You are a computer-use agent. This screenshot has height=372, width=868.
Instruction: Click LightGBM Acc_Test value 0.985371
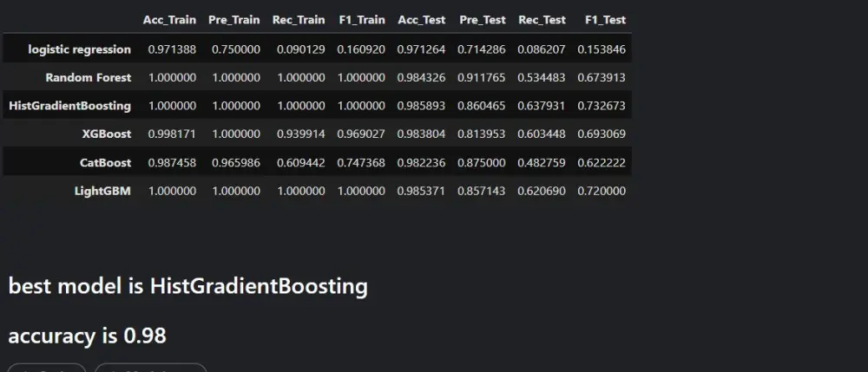pos(421,192)
